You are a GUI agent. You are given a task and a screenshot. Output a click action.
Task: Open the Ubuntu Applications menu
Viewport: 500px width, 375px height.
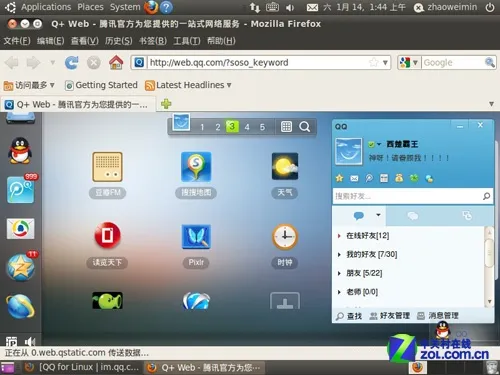tap(46, 7)
